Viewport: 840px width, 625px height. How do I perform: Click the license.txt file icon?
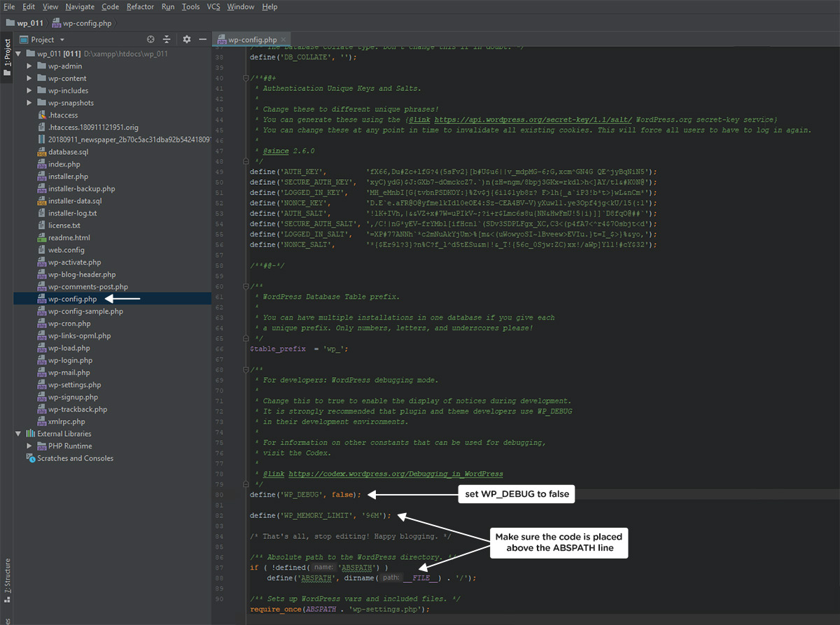click(41, 225)
